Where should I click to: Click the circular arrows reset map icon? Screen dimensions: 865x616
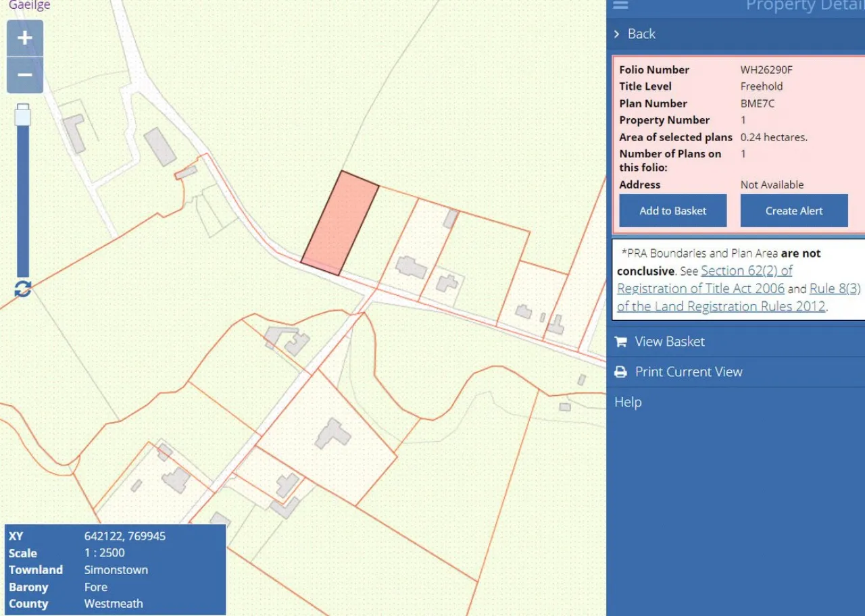point(23,289)
